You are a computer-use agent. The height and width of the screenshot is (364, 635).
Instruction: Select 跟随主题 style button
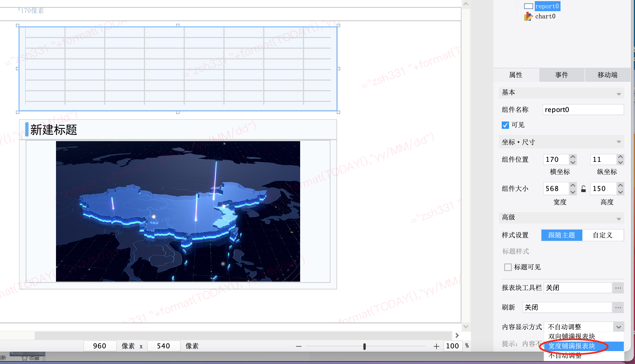(x=562, y=235)
